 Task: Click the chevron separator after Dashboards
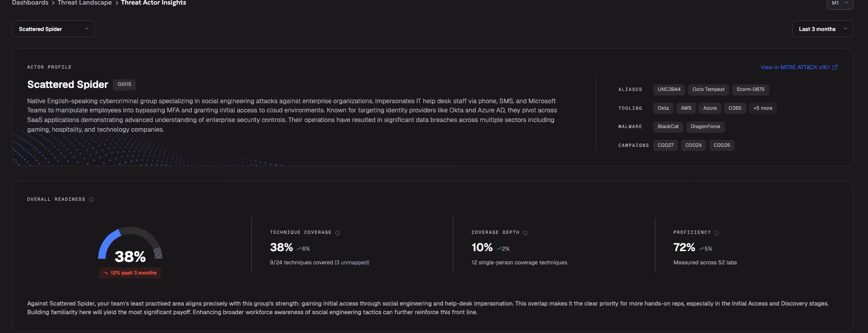pos(53,3)
